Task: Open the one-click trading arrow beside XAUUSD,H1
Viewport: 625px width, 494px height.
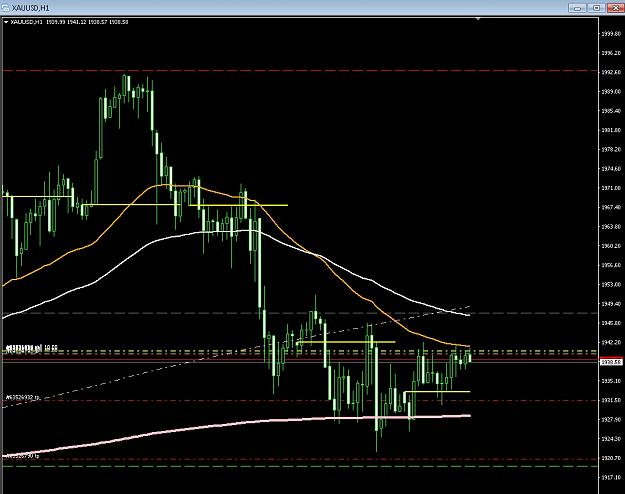Action: (6, 22)
